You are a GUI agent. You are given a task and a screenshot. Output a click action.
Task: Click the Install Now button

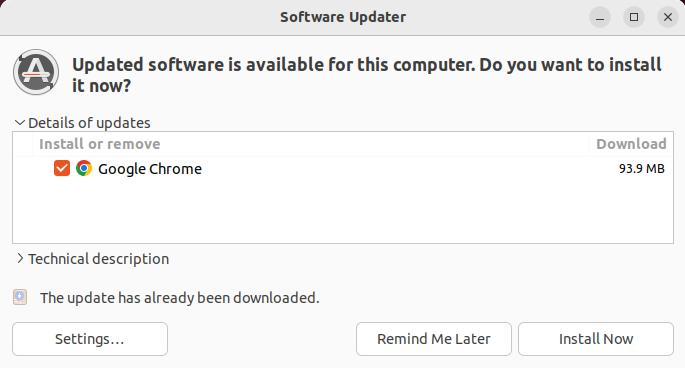coord(596,339)
